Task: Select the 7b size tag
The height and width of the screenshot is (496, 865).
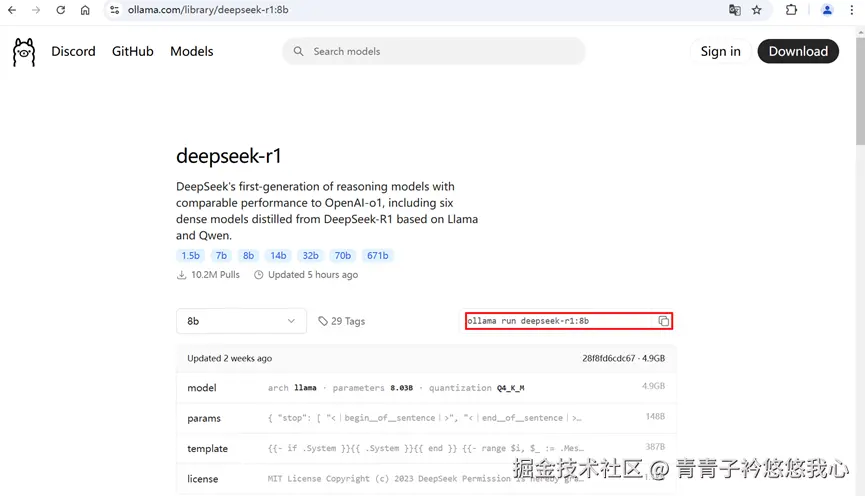Action: 221,255
